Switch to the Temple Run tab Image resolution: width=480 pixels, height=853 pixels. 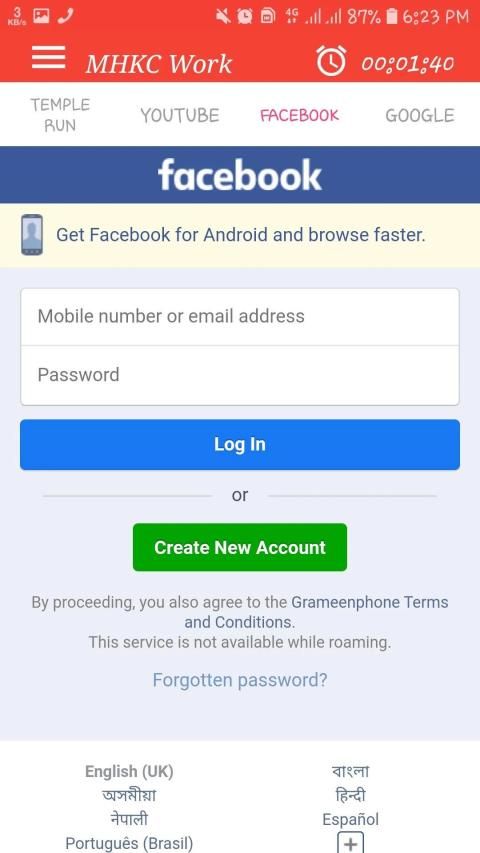pos(60,115)
